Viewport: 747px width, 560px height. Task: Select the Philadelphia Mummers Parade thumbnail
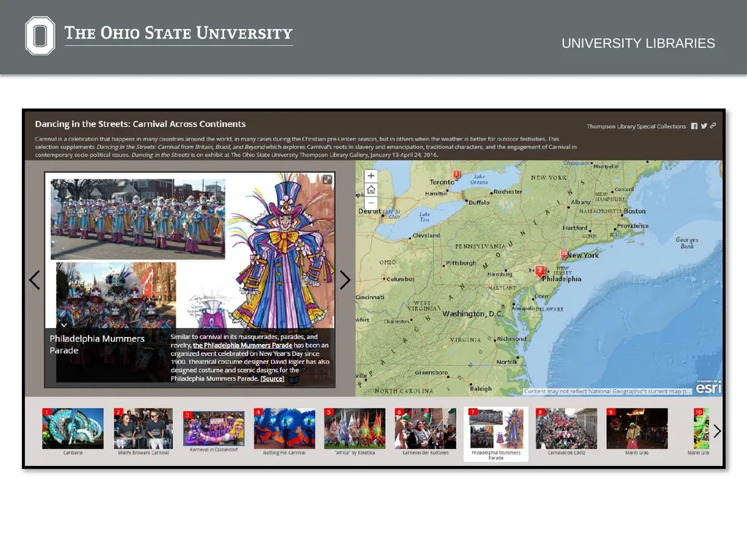[496, 434]
